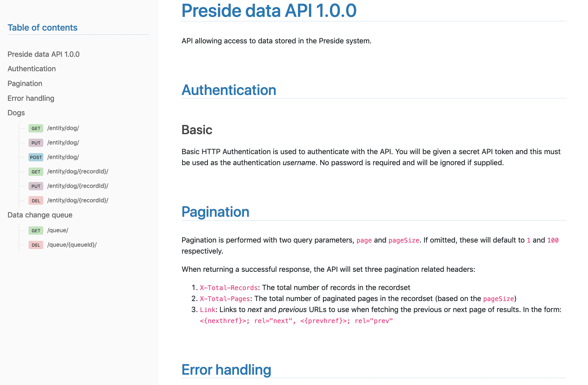Click DEL badge for /entity/dog/{recordId}/
The height and width of the screenshot is (385, 588).
pyautogui.click(x=36, y=201)
